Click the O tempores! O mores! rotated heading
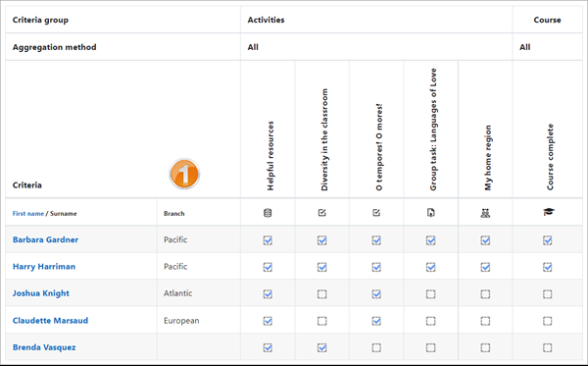This screenshot has height=366, width=588. point(379,147)
